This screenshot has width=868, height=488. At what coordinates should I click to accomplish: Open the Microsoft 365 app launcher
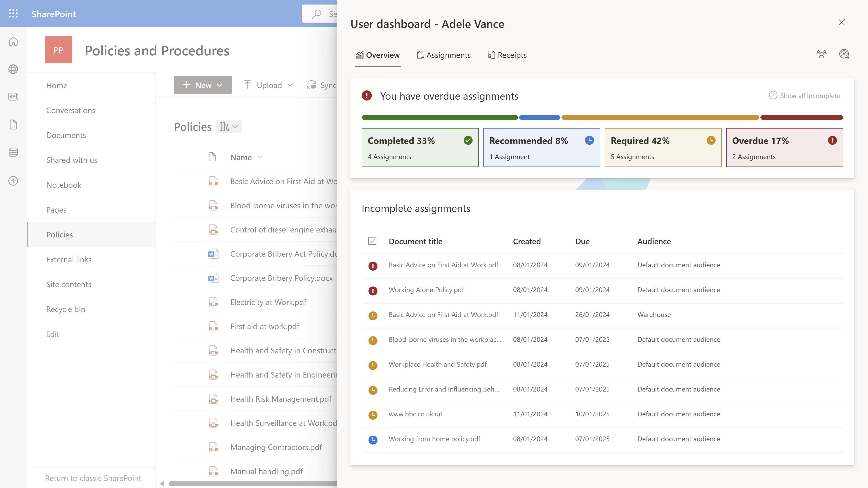(13, 14)
